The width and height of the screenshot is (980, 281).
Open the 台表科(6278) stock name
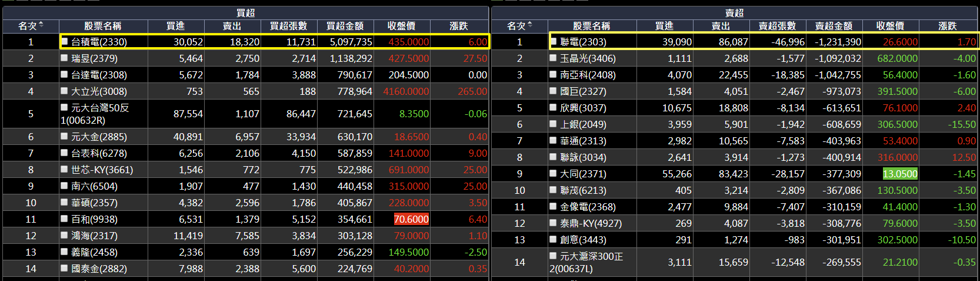click(99, 153)
